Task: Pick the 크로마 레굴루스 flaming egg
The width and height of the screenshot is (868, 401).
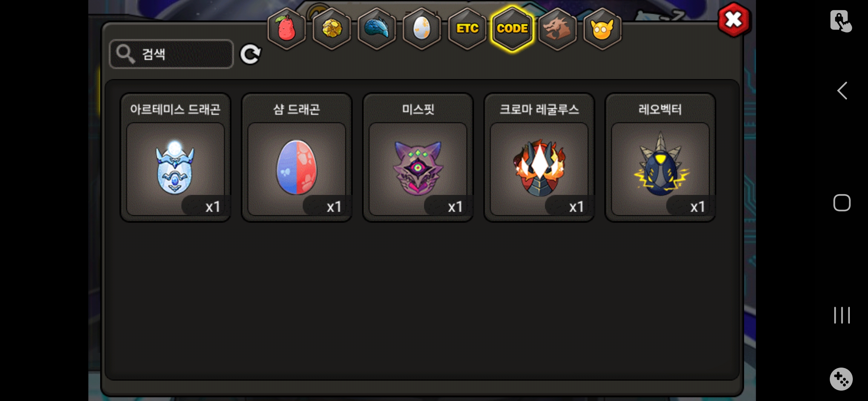Action: click(539, 157)
